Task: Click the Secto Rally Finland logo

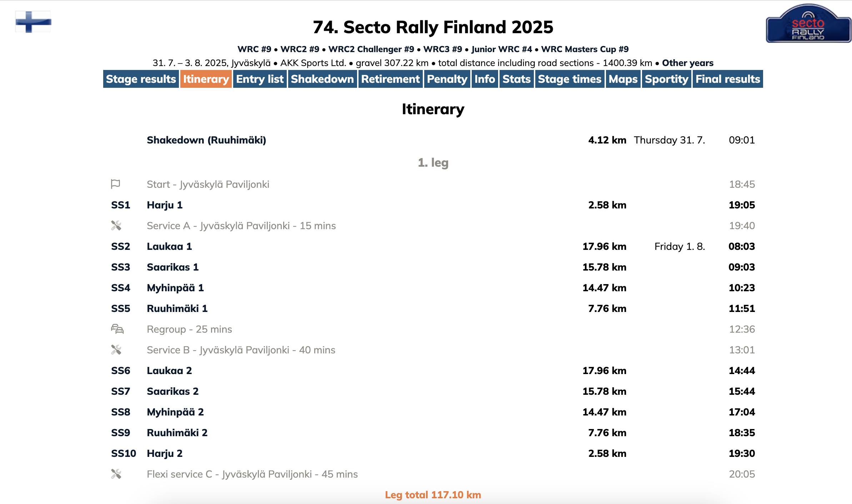Action: click(808, 24)
